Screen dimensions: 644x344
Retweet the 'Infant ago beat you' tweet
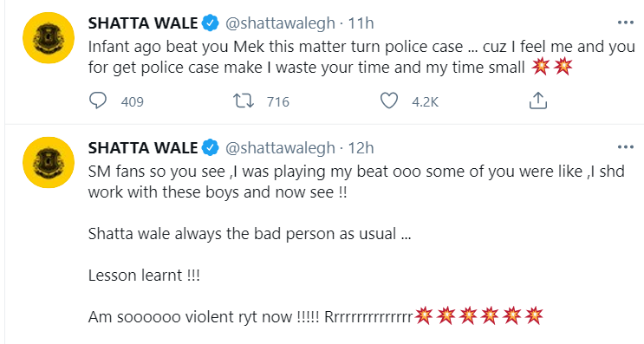(x=244, y=101)
